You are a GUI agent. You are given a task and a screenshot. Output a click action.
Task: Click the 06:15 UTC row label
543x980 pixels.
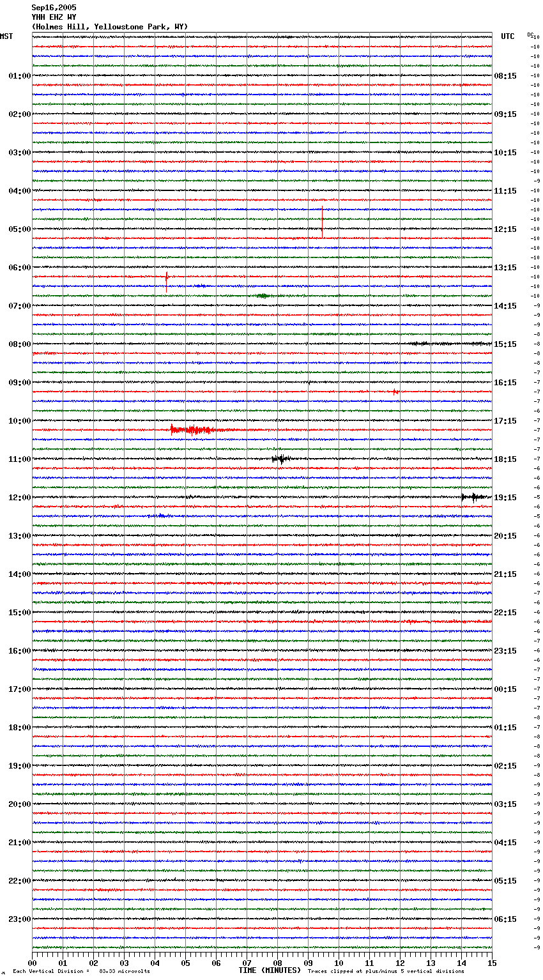coord(505,919)
